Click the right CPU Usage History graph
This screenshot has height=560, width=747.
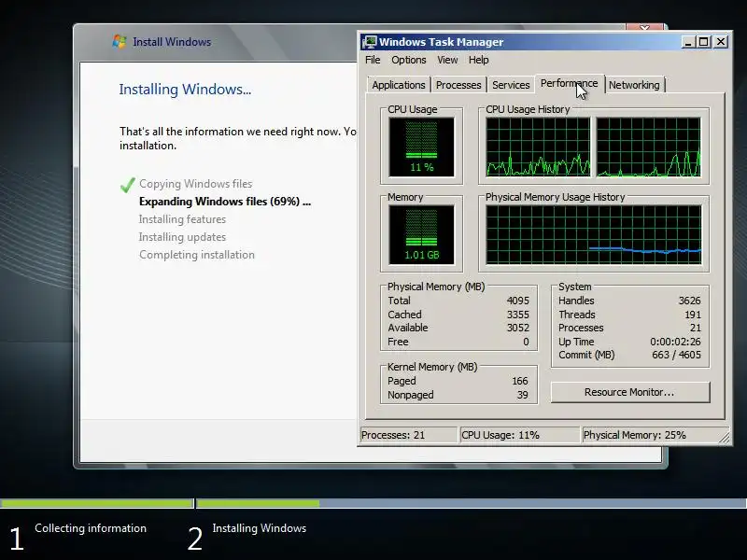pyautogui.click(x=648, y=147)
